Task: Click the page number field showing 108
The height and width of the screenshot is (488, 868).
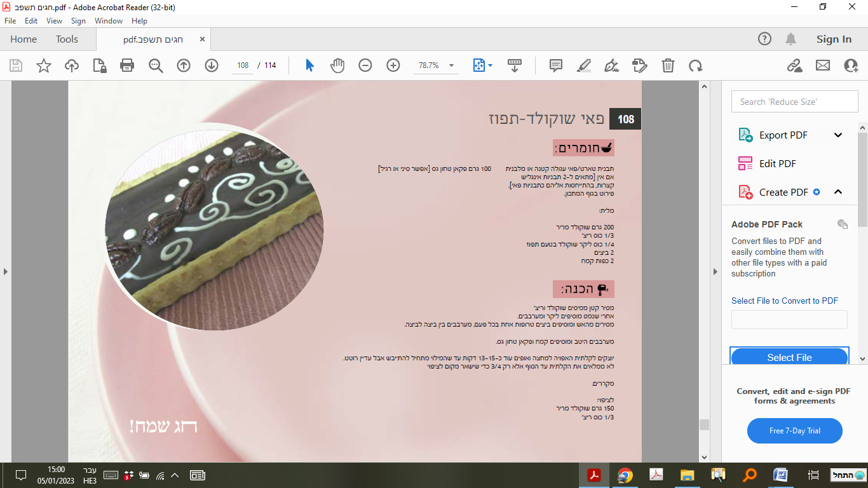Action: coord(243,65)
